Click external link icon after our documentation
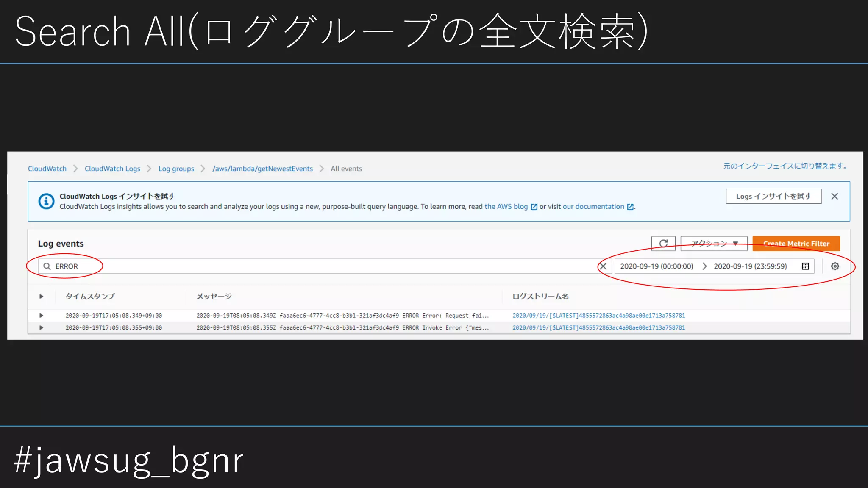This screenshot has width=868, height=488. click(630, 207)
